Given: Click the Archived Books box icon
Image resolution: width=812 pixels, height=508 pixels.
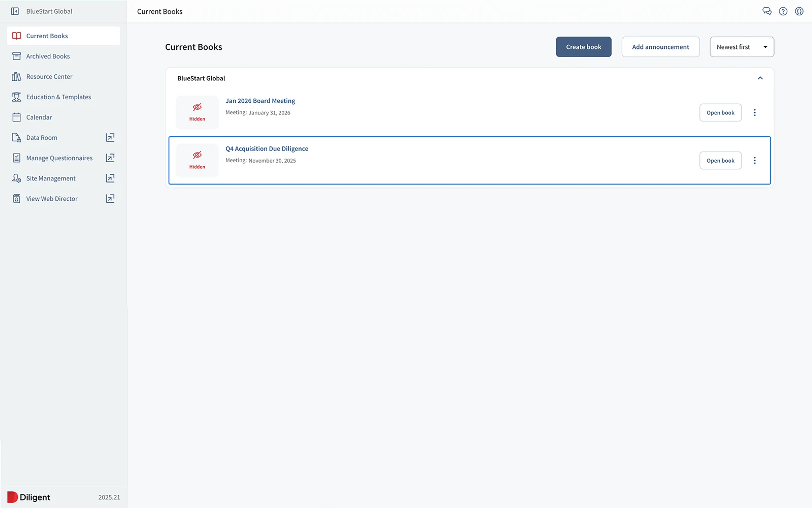Looking at the screenshot, I should pos(16,56).
